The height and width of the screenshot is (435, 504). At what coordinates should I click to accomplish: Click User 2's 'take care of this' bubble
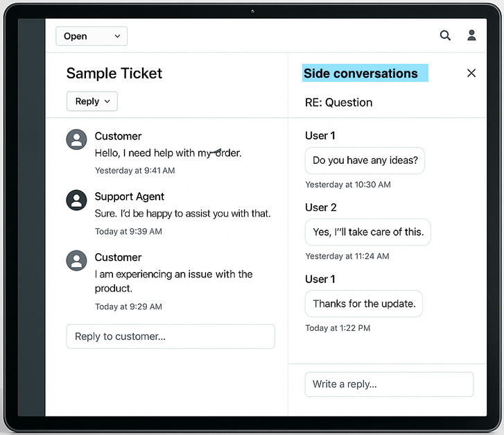[x=367, y=232]
